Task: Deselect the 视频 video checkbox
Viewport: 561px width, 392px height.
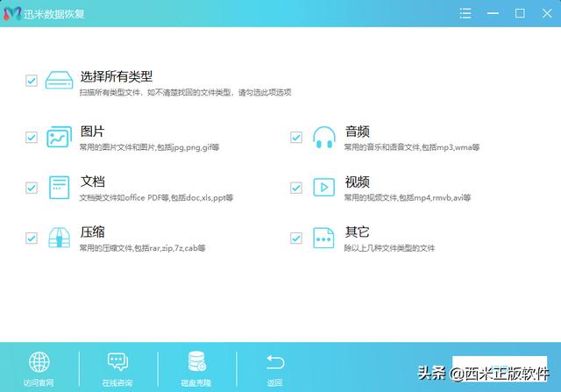Action: (x=296, y=188)
